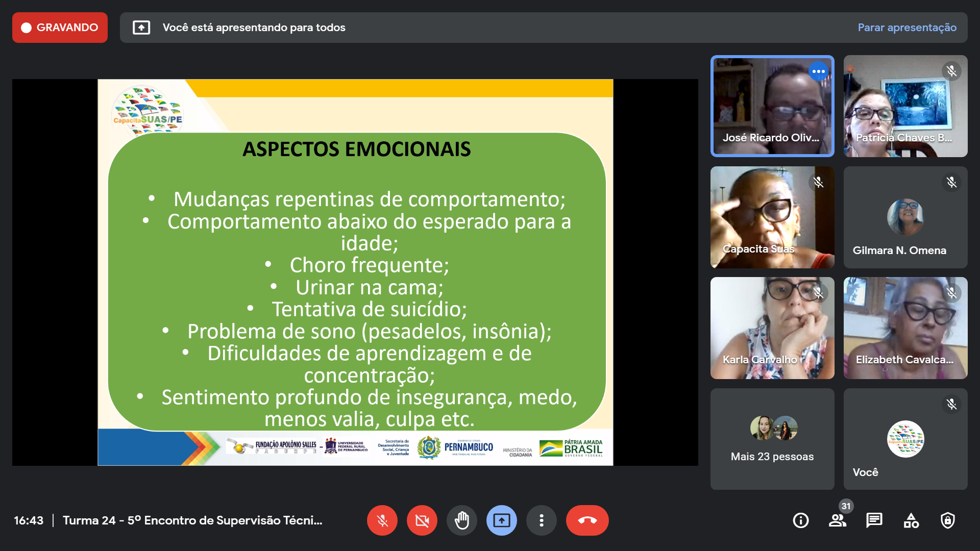Click the GRAVANDO recording indicator
The width and height of the screenshot is (980, 551).
[x=60, y=28]
